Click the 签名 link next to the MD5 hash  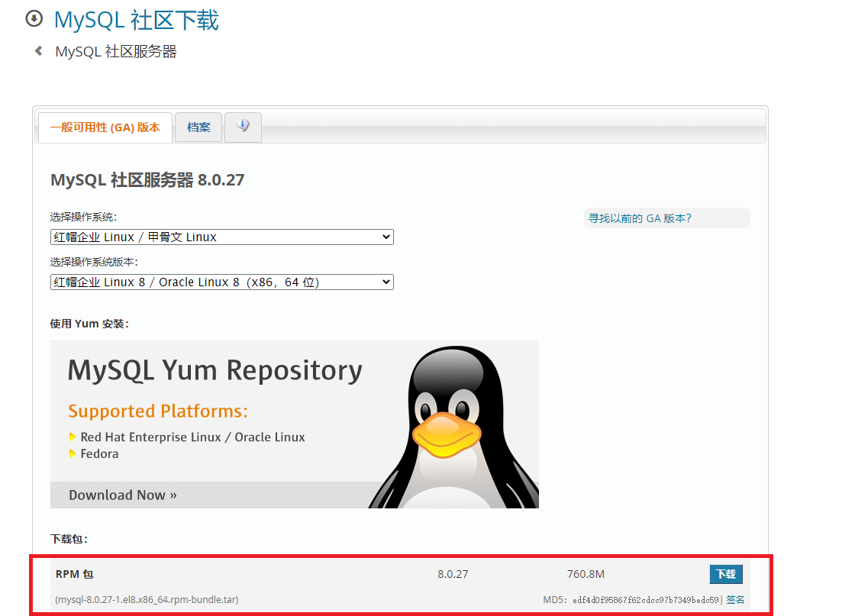(735, 600)
